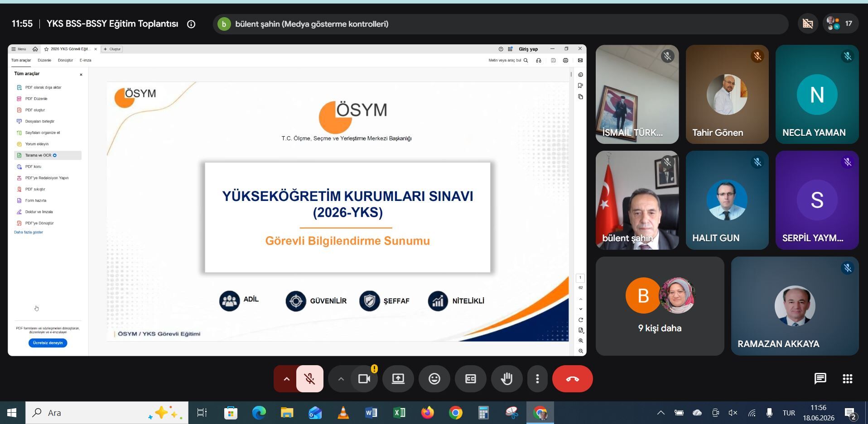Screen dimensions: 868x424
Task: Open audio settings chevron beside microphone
Action: (x=286, y=379)
